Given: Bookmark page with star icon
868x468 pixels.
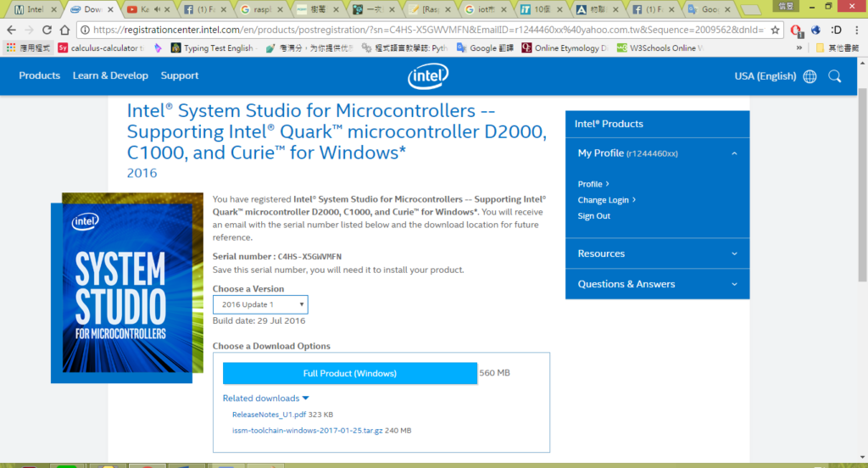Looking at the screenshot, I should tap(775, 30).
